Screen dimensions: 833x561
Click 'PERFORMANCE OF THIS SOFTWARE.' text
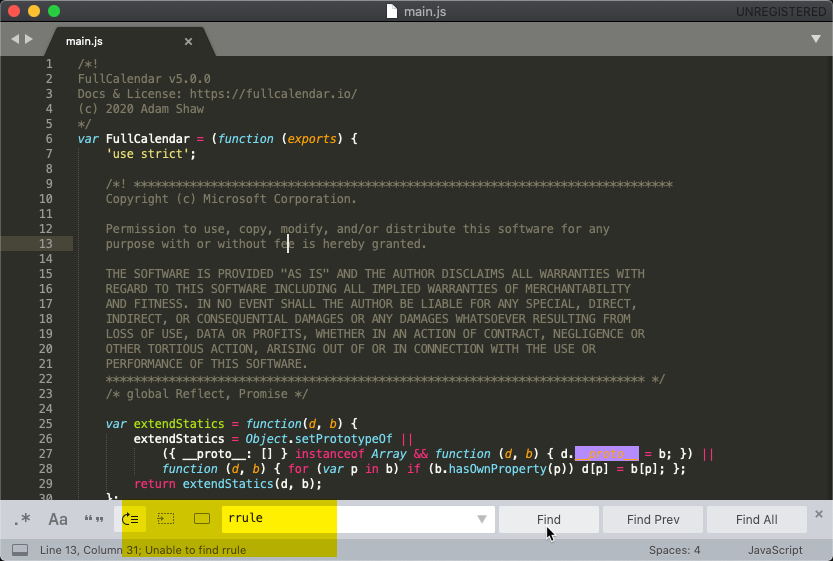click(207, 364)
